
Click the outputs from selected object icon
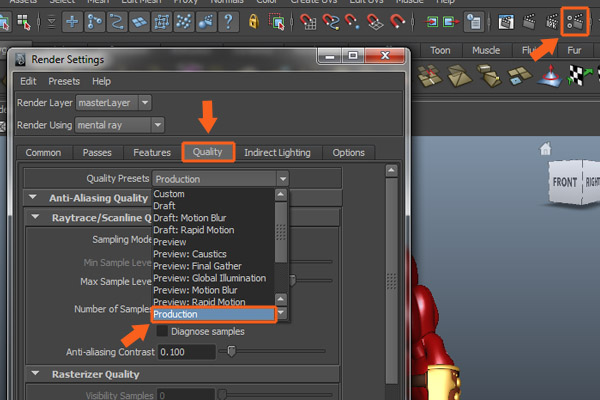451,22
